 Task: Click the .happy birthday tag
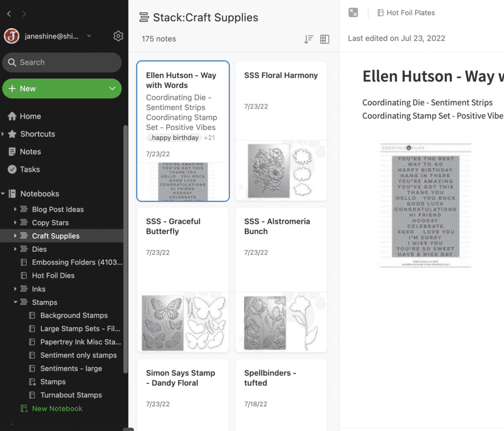(174, 138)
